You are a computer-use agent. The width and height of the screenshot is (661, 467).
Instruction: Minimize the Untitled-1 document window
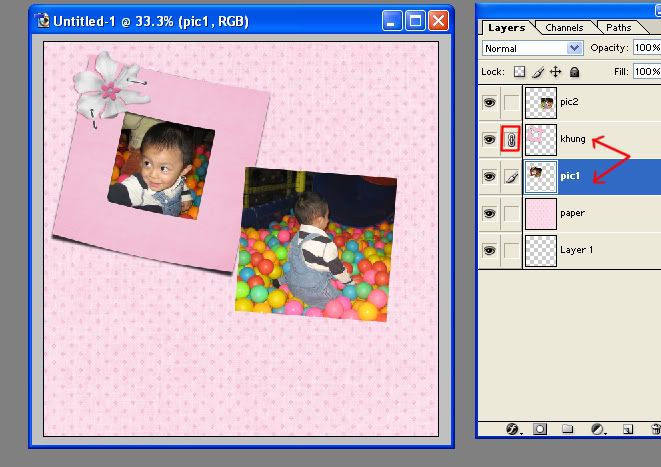pos(392,20)
